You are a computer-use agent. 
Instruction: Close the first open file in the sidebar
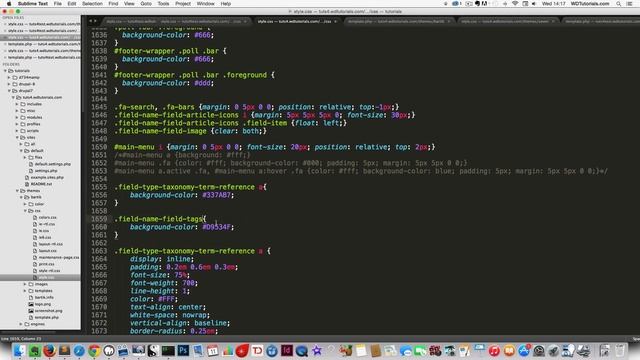click(x=5, y=24)
